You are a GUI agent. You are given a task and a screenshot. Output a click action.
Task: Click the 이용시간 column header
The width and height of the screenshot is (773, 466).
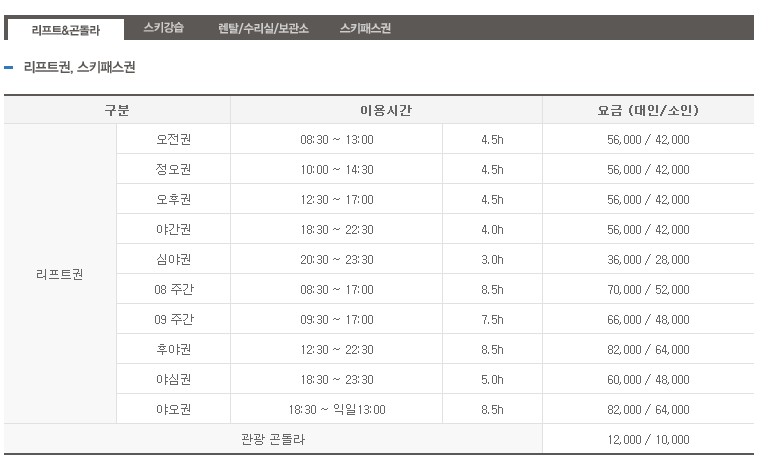coord(386,110)
